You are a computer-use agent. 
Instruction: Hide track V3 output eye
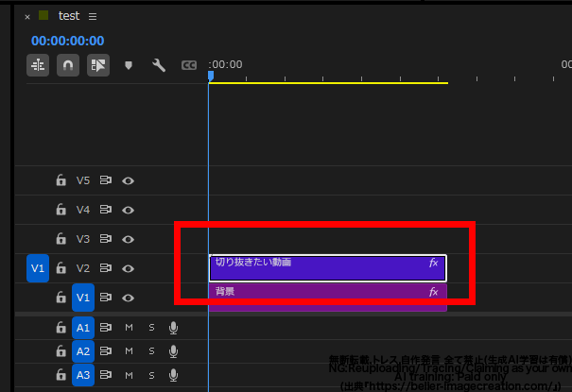click(128, 239)
